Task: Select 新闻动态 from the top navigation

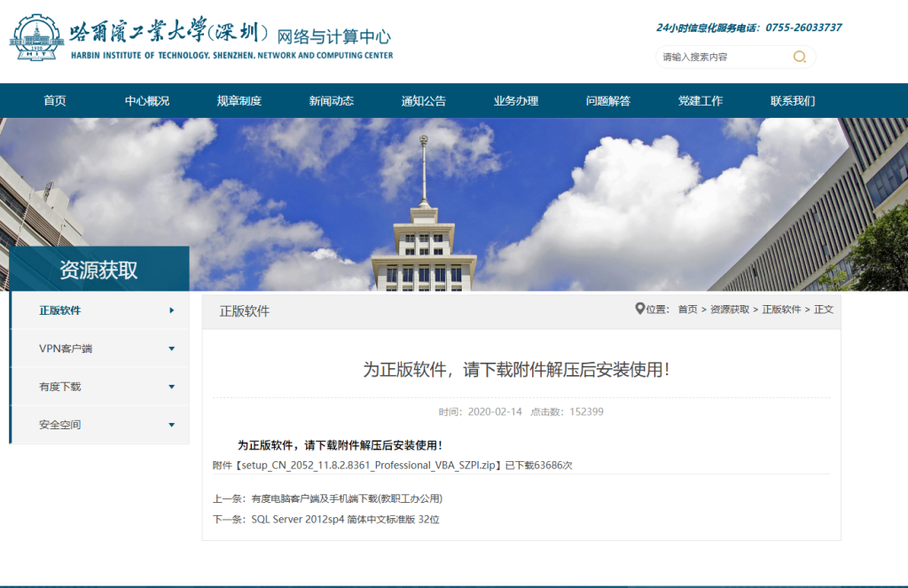Action: coord(332,101)
